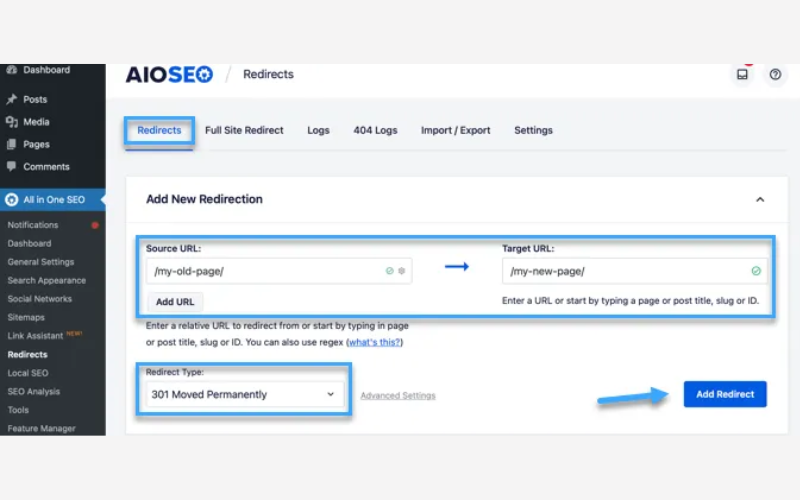This screenshot has height=500, width=800.
Task: Click the Add URL button
Action: [175, 302]
